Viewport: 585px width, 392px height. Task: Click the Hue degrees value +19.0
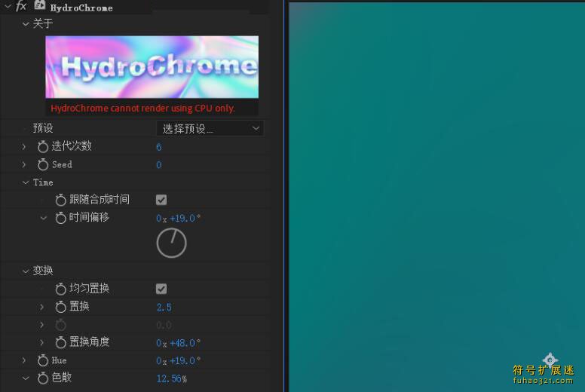182,361
